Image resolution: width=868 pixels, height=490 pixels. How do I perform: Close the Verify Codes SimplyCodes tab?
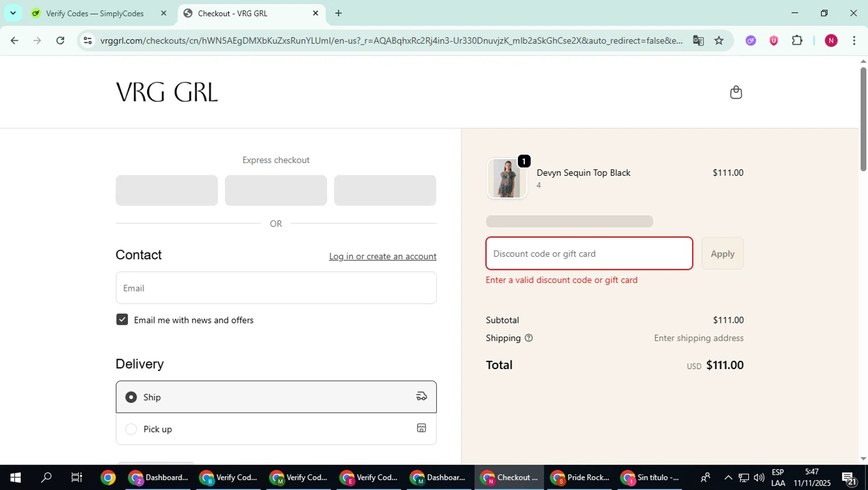(164, 13)
